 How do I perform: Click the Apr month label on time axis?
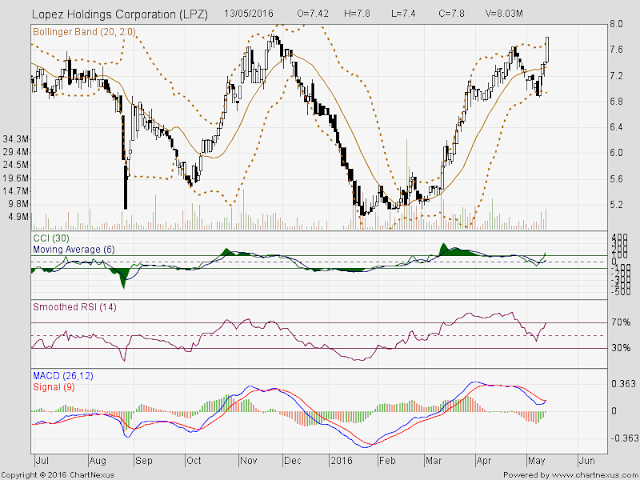click(484, 461)
